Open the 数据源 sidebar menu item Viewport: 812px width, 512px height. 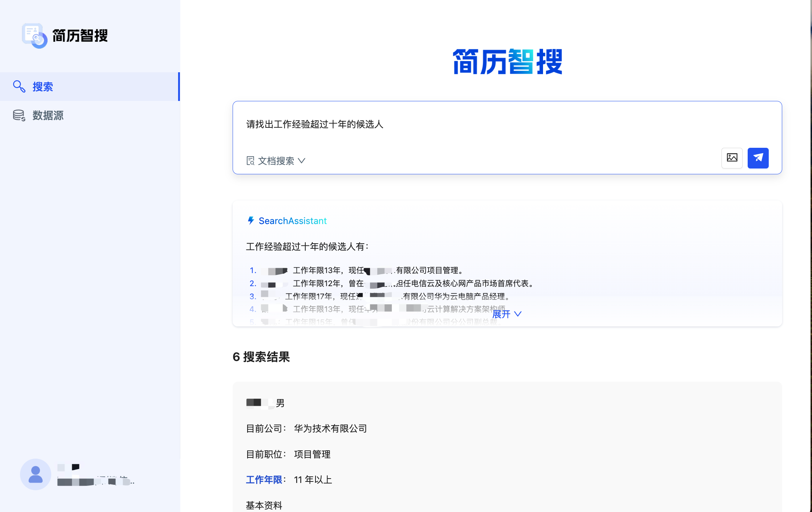[x=48, y=115]
